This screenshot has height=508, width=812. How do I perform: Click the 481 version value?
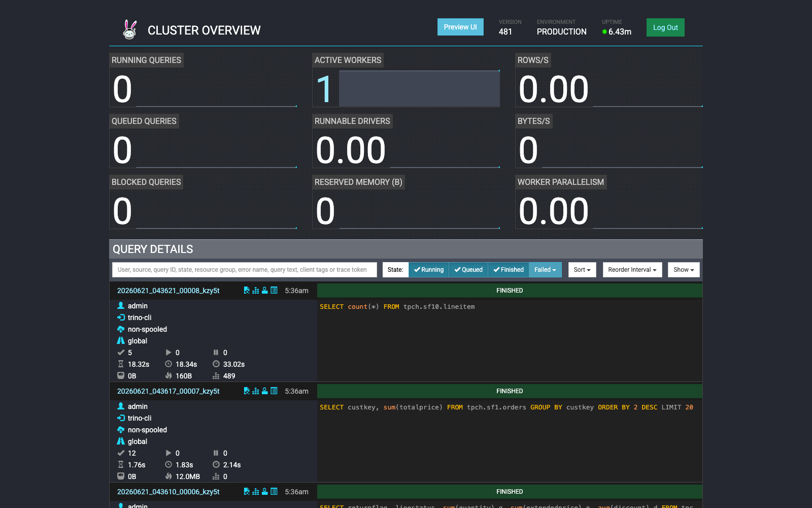coord(505,31)
